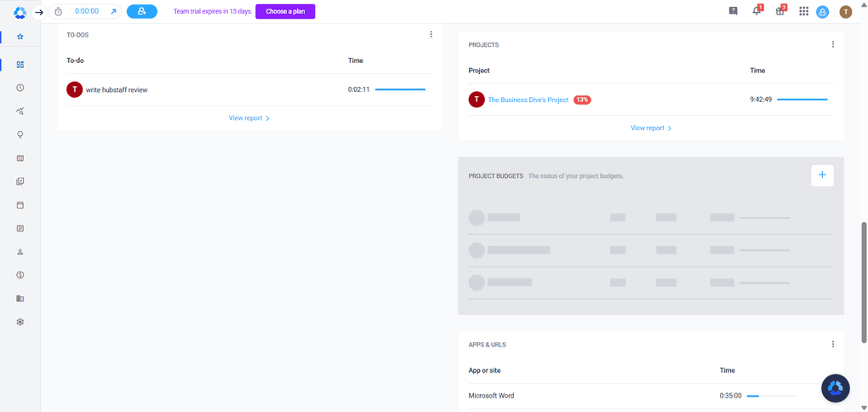Click the 9:42:49 project time value

[x=761, y=100]
